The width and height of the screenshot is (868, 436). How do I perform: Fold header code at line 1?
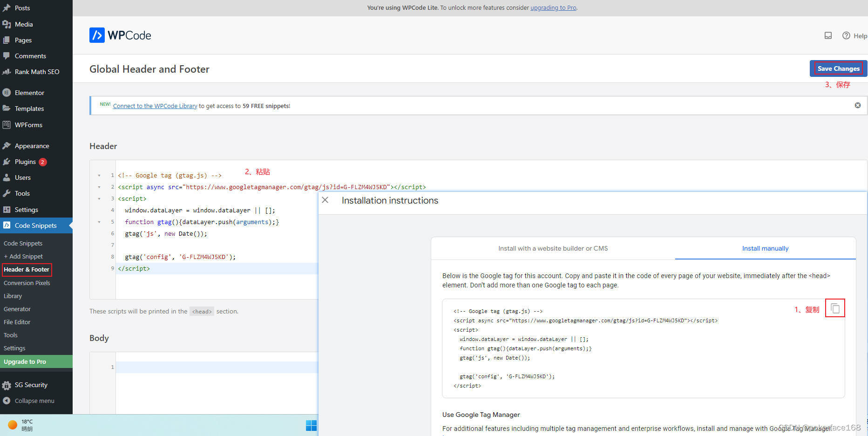coord(99,176)
